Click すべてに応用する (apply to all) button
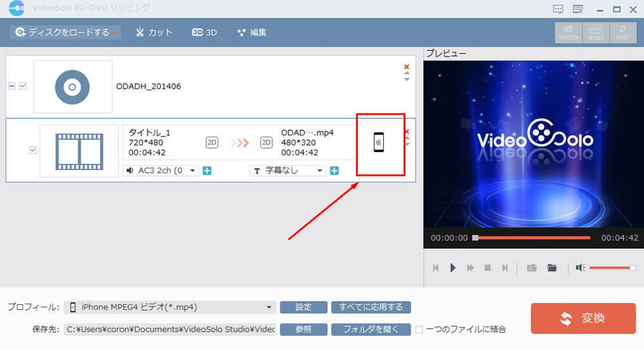The width and height of the screenshot is (644, 350). click(x=371, y=307)
